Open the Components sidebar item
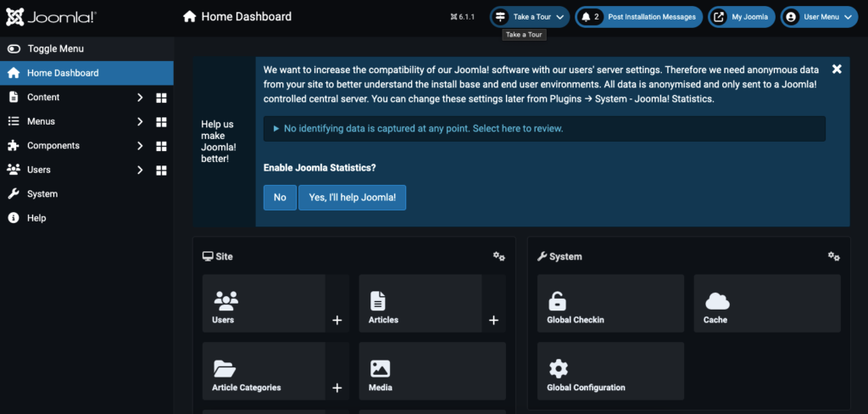This screenshot has width=868, height=414. coord(53,146)
